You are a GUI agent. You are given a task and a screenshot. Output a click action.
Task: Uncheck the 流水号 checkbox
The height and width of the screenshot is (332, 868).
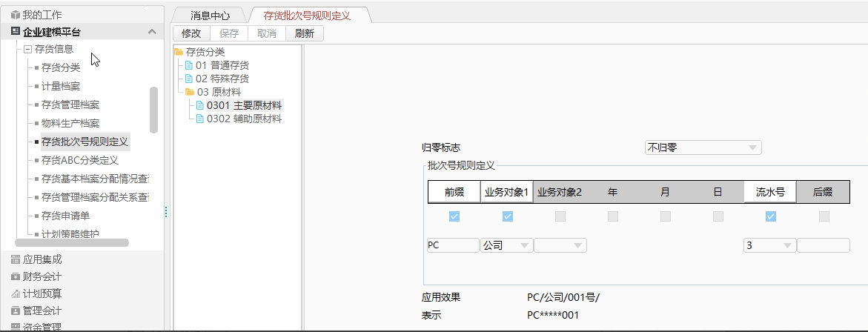[771, 216]
